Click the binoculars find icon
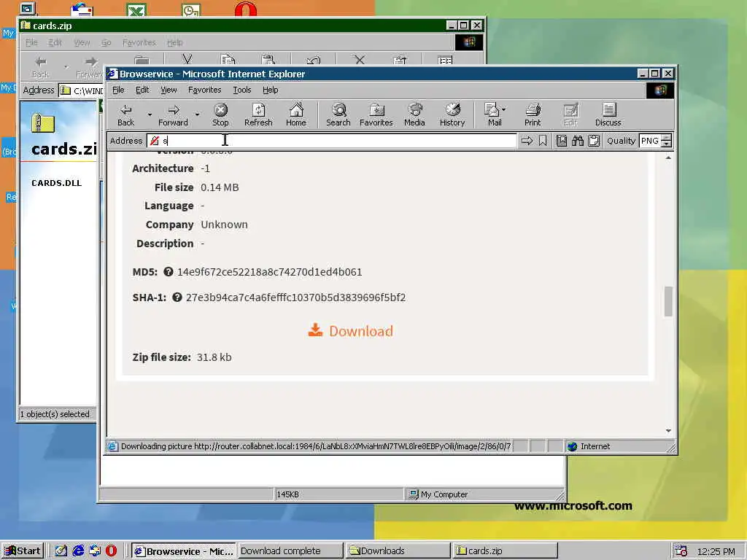Viewport: 747px width, 560px height. pos(578,141)
